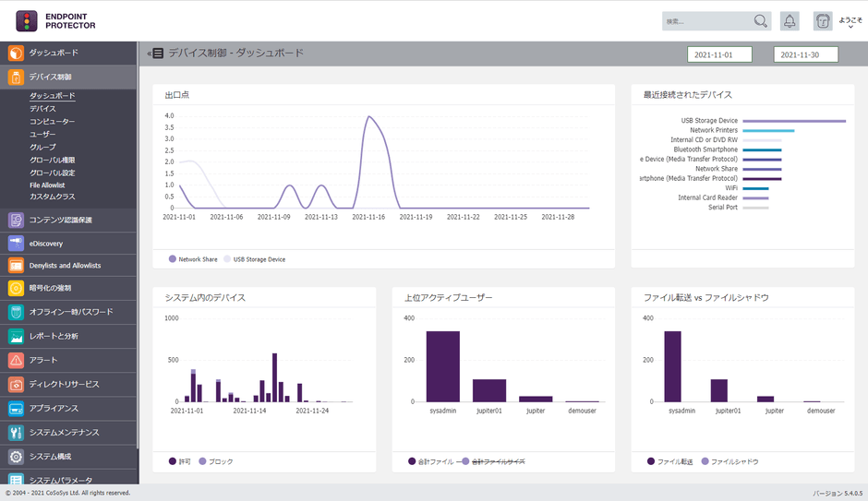The height and width of the screenshot is (501, 868).
Task: Click the ユーザー submenu link
Action: point(42,135)
